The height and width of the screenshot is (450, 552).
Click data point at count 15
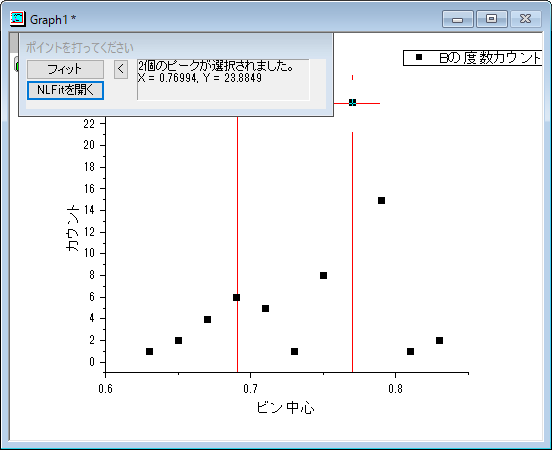click(381, 200)
